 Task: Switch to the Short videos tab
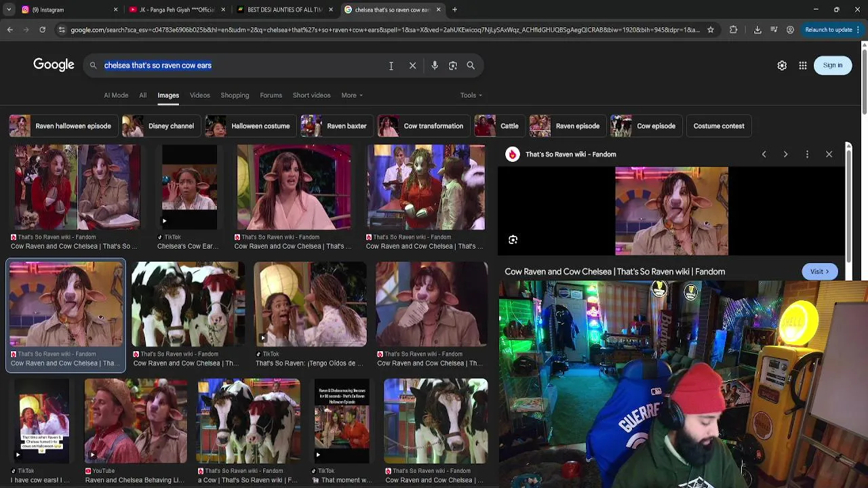(311, 95)
